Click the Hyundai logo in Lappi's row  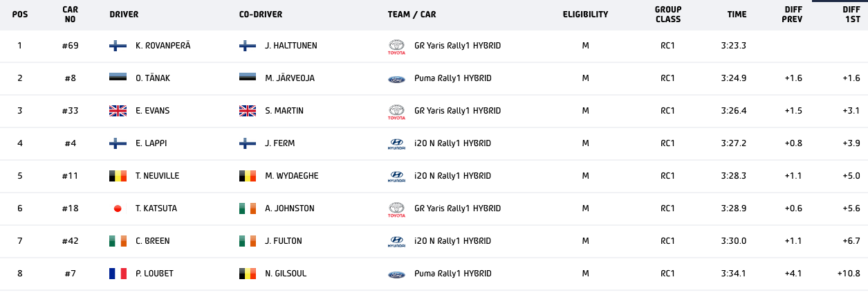pos(396,144)
